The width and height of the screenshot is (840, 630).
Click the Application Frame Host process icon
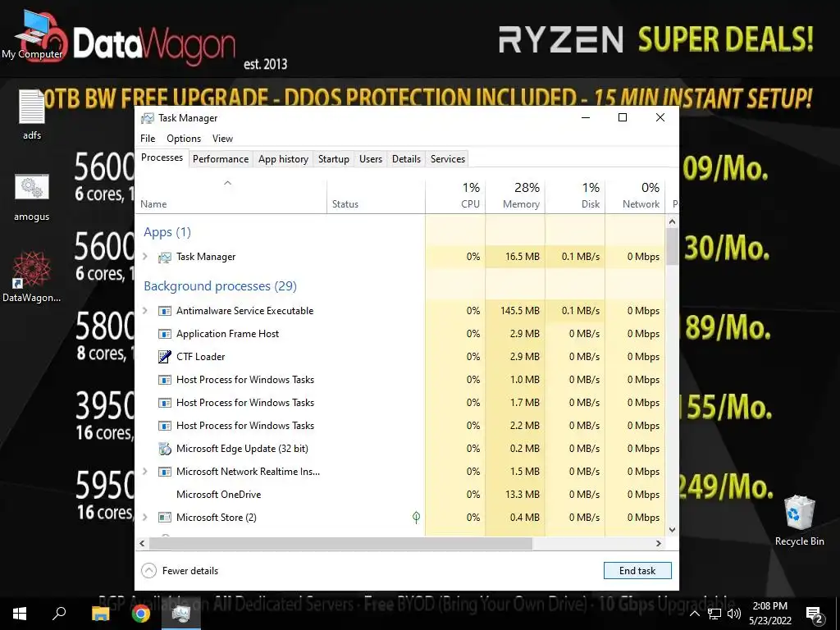[x=164, y=335]
